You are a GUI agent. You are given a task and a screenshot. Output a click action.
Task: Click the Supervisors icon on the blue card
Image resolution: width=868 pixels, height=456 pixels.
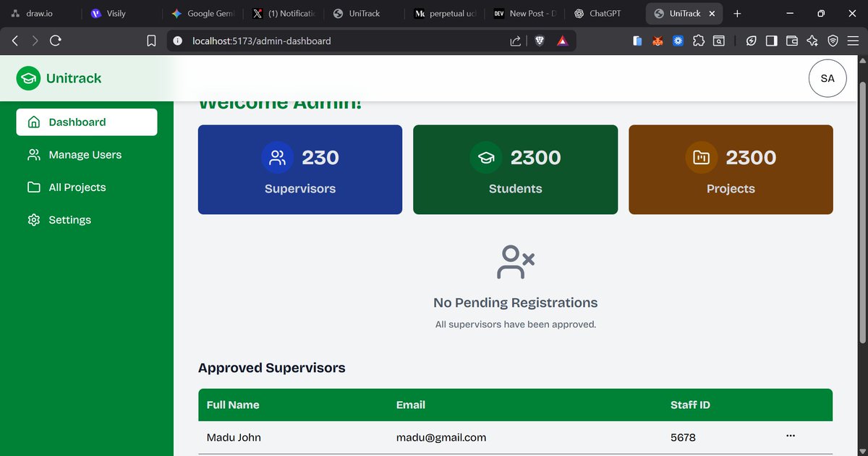coord(277,157)
